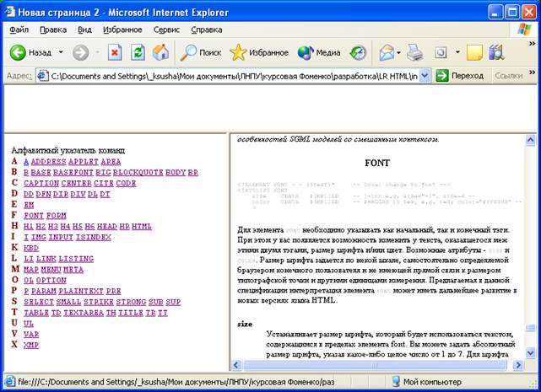Open the KBD tag link
Viewport: 541px width, 392px height.
(31, 248)
